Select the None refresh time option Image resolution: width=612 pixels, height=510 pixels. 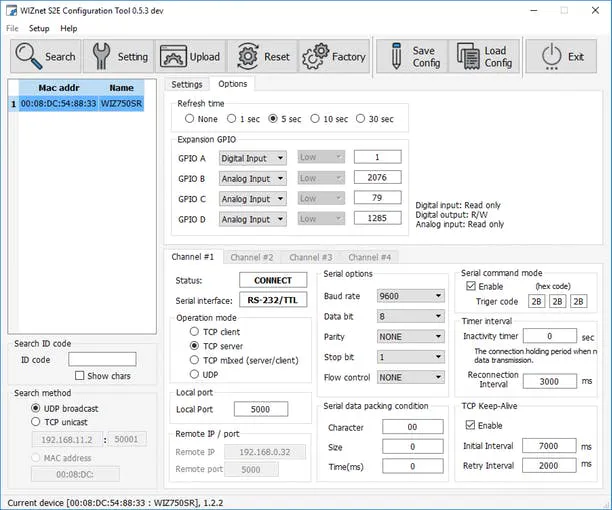point(189,119)
